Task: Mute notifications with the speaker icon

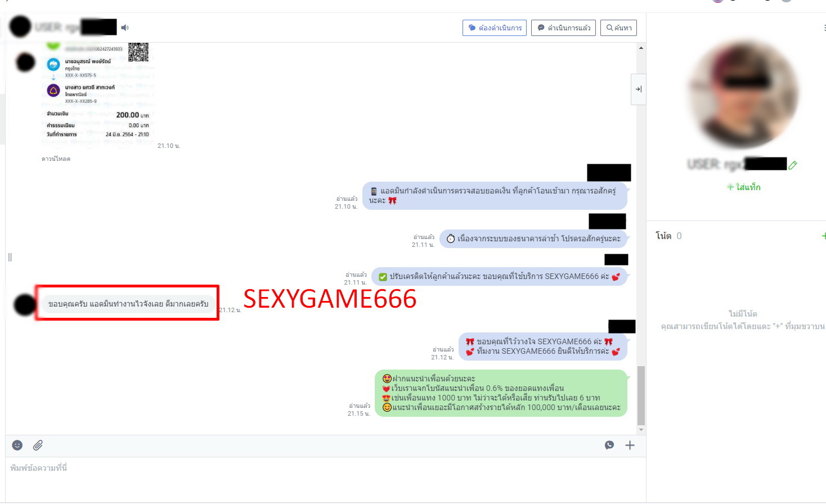Action: tap(125, 28)
